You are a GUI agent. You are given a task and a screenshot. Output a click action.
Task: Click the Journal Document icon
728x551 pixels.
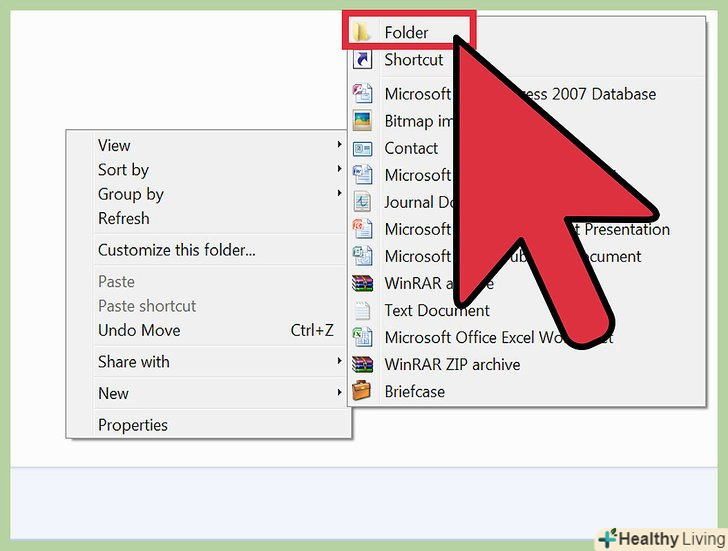point(362,202)
